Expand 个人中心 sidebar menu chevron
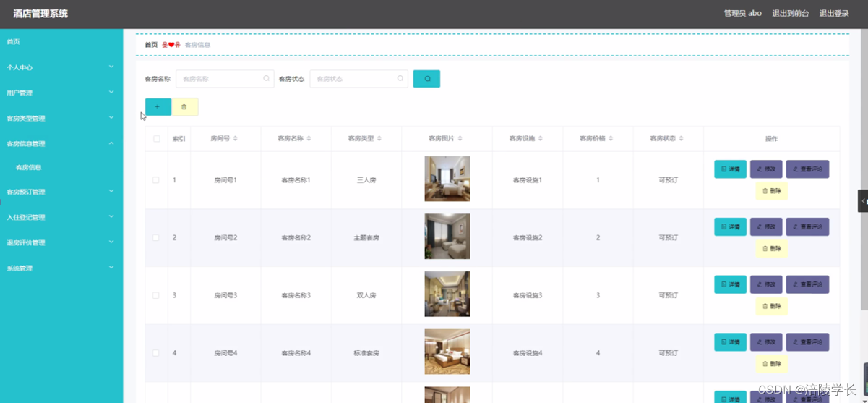 tap(111, 67)
